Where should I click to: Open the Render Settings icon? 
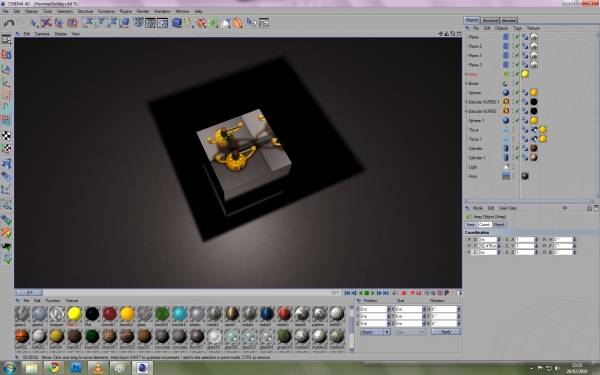[163, 23]
